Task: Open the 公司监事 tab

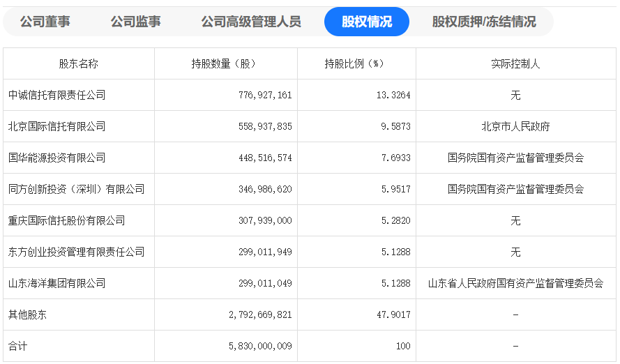Action: tap(135, 22)
